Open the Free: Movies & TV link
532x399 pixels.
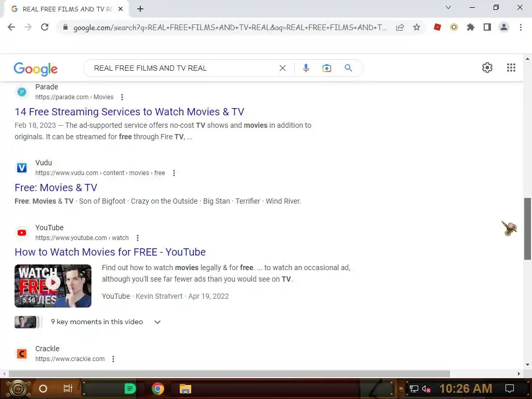click(56, 188)
